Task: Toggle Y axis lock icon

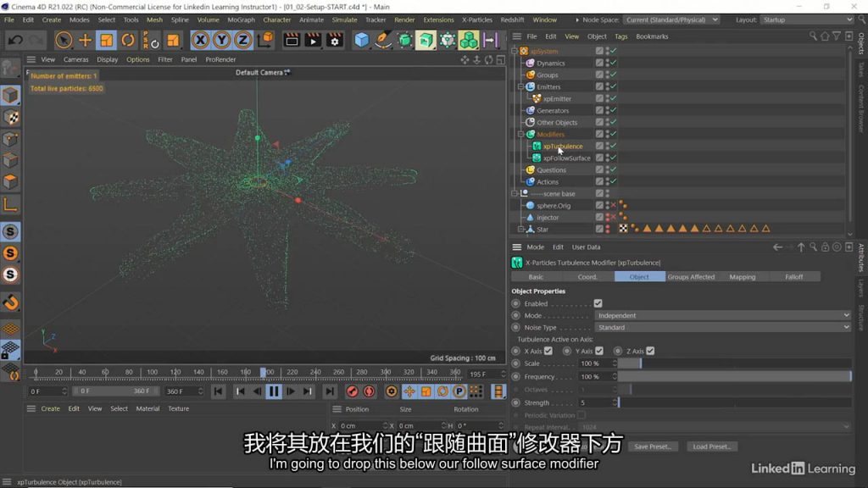Action: pyautogui.click(x=221, y=40)
